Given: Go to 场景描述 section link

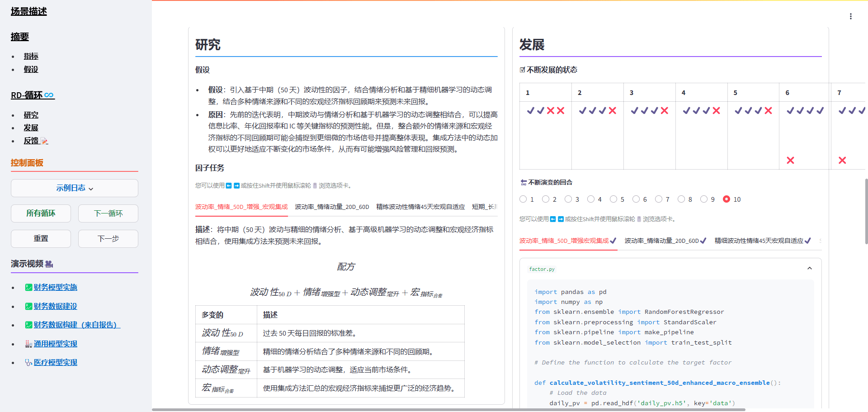Looking at the screenshot, I should click(x=29, y=11).
